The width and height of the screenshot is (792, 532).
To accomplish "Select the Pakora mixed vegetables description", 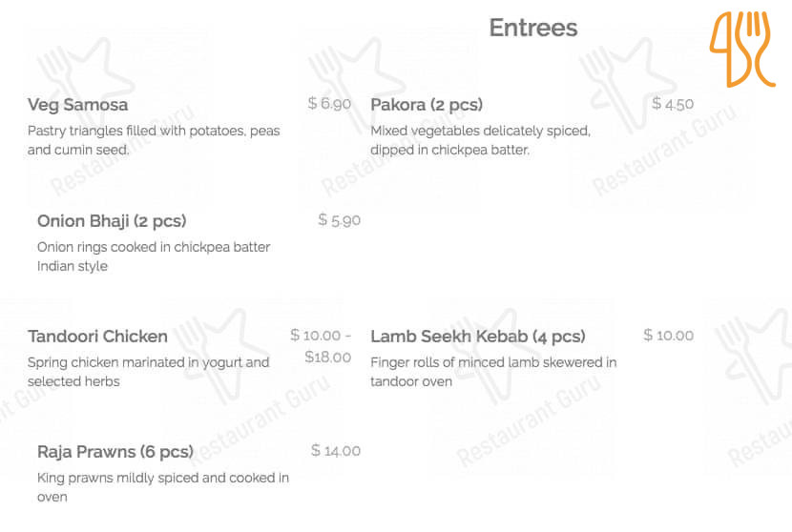I will (x=480, y=140).
